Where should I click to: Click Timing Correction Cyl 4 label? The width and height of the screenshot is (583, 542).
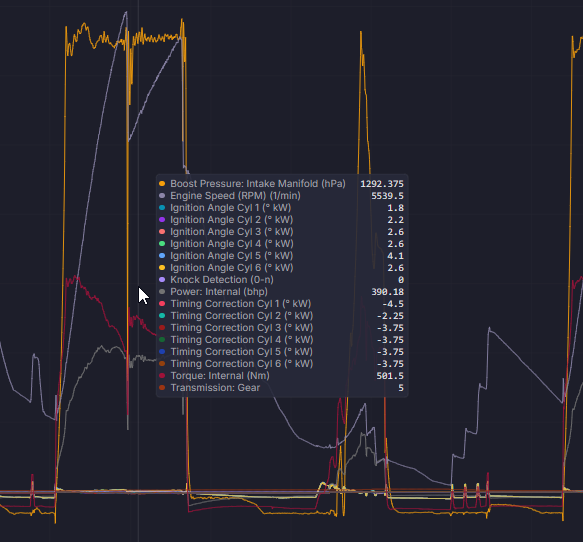pyautogui.click(x=242, y=339)
